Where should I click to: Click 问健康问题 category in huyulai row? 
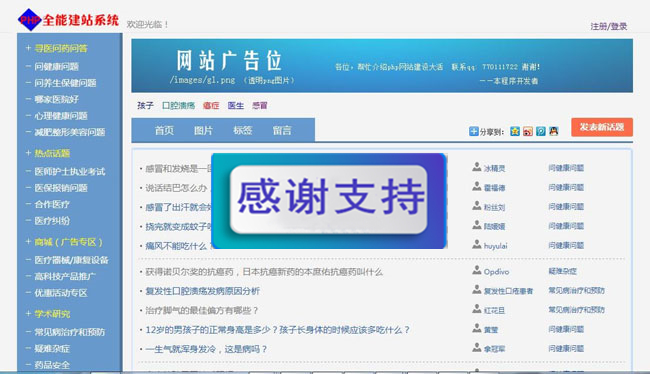click(x=566, y=245)
